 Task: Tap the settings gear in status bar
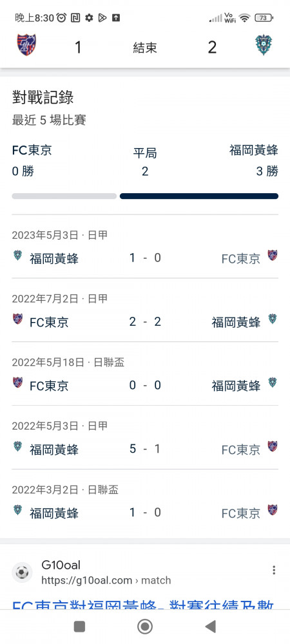[89, 17]
